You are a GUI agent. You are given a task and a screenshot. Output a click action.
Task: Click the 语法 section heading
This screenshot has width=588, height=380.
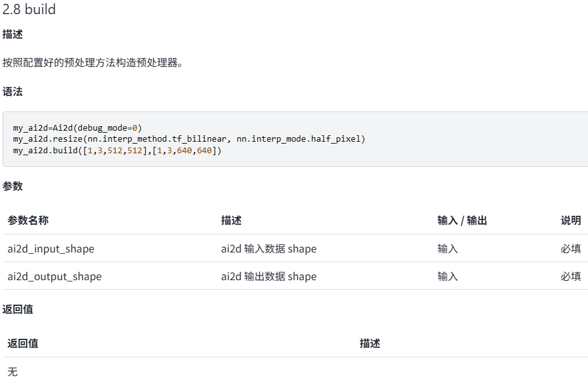click(12, 91)
